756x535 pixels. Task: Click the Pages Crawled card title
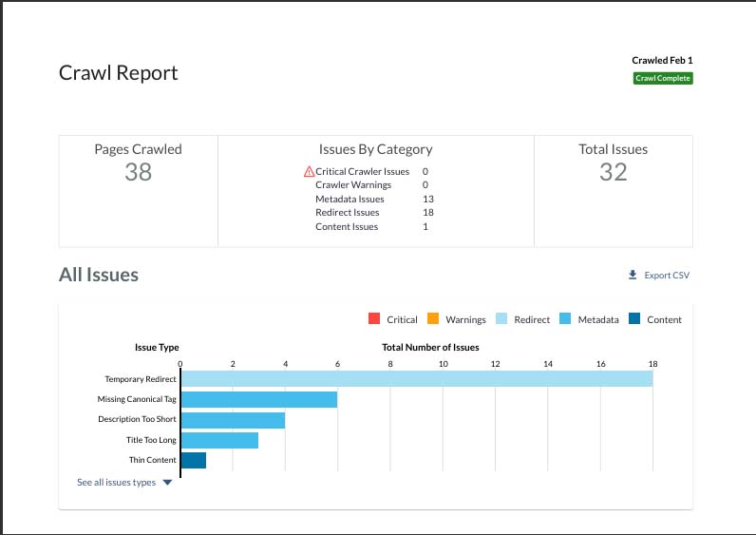pos(139,149)
